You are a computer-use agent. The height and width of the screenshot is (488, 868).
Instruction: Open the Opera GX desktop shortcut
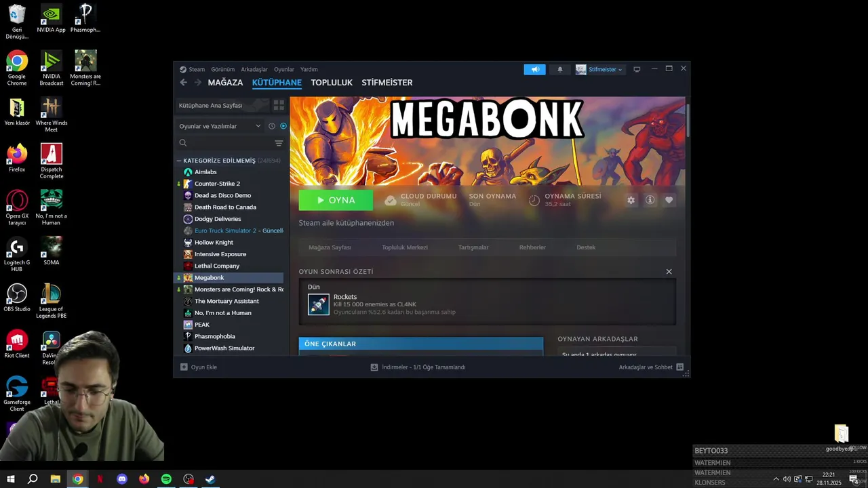pyautogui.click(x=17, y=207)
